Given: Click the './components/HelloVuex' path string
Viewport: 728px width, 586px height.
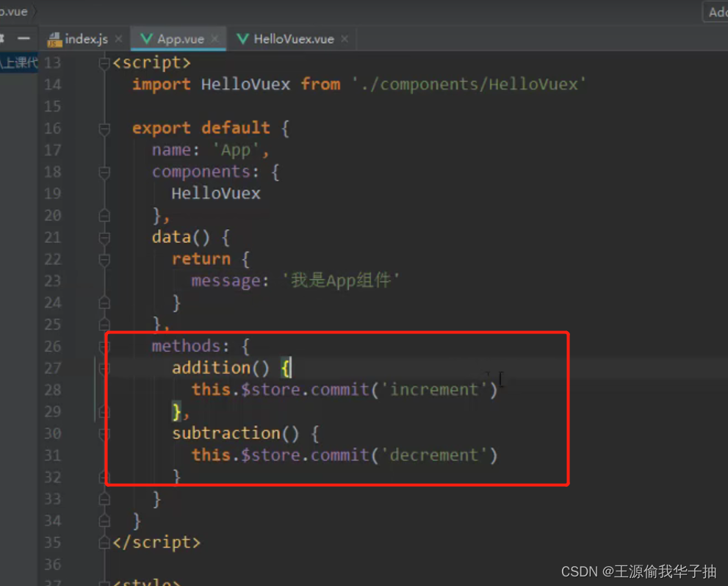Looking at the screenshot, I should coord(469,84).
